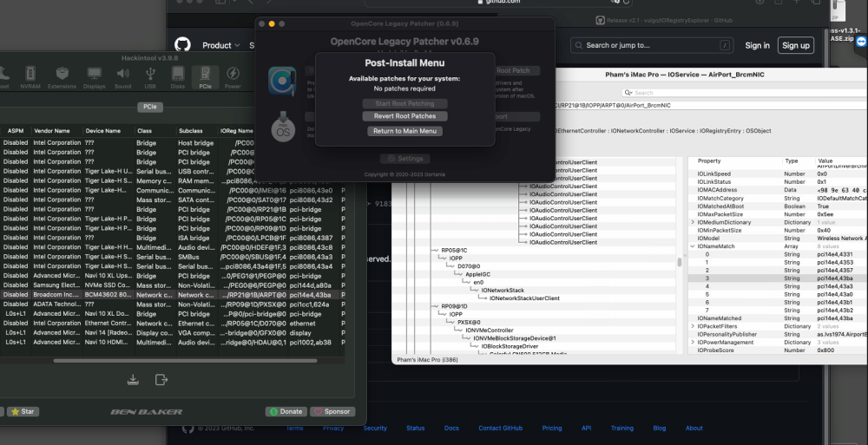Expand the IOPowerManagement dictionary
This screenshot has height=445, width=868.
(693, 342)
